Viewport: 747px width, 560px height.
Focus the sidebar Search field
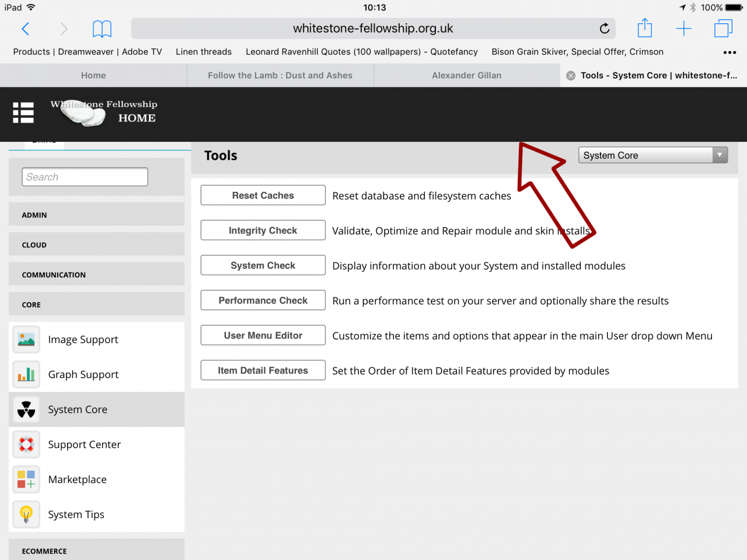tap(85, 177)
